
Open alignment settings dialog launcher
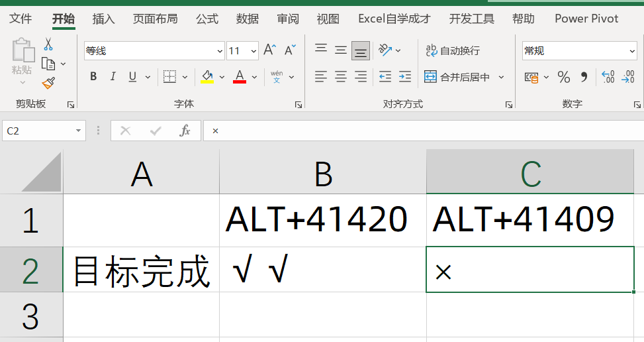click(509, 105)
